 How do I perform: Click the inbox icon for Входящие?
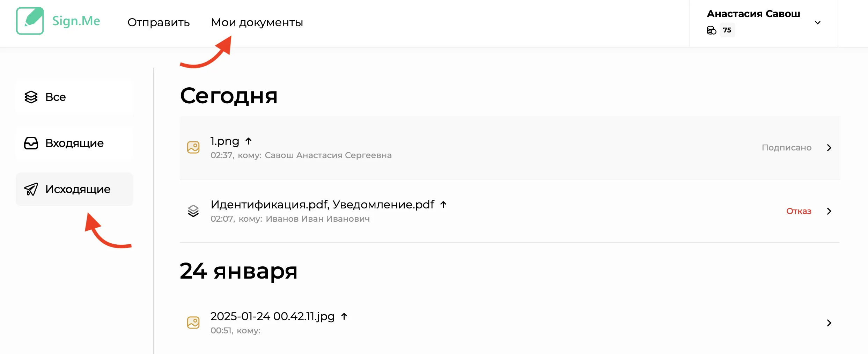[x=31, y=143]
